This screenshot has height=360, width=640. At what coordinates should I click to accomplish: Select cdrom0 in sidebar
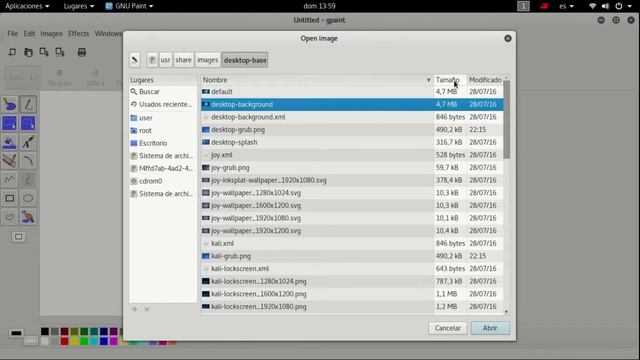point(163,181)
